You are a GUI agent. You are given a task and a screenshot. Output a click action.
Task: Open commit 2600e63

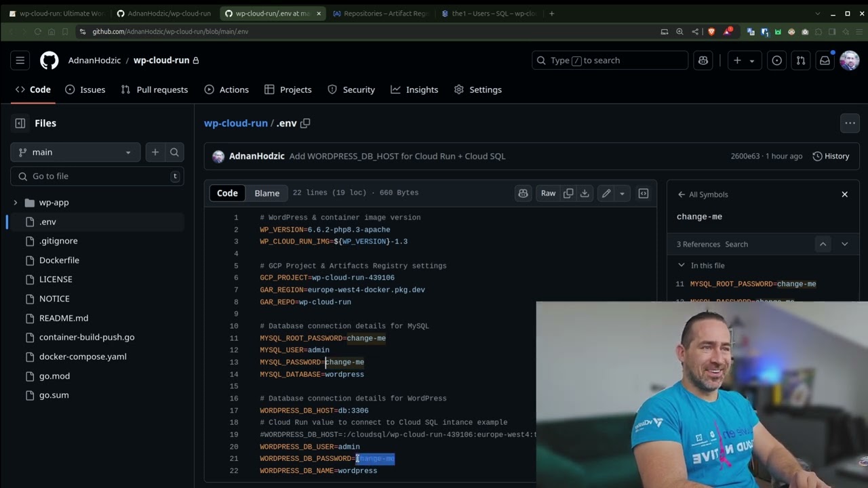pos(745,156)
